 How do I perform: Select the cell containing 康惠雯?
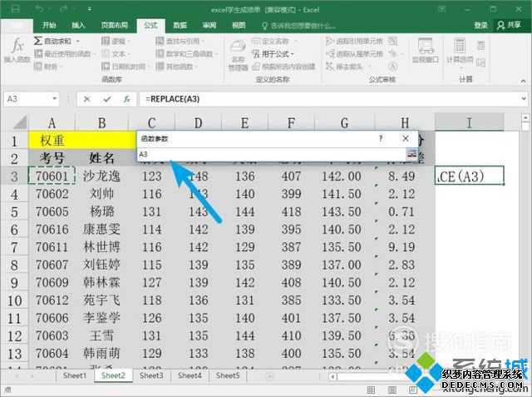click(x=101, y=229)
